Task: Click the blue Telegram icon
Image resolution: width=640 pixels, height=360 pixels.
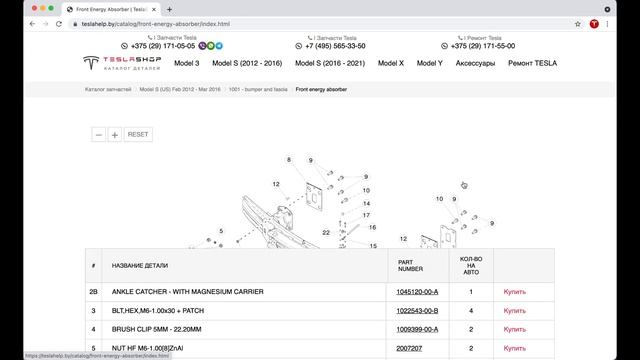Action: click(x=219, y=46)
